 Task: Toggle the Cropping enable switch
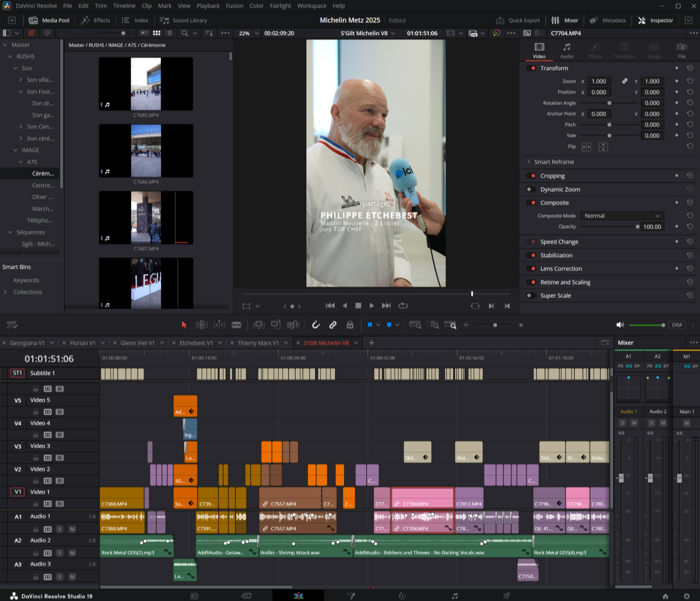(531, 175)
